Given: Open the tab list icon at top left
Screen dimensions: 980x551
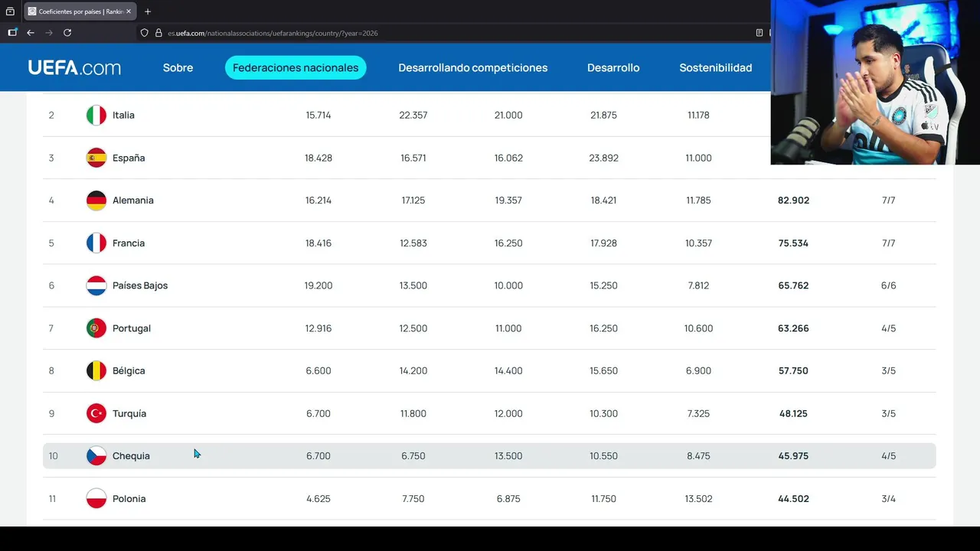Looking at the screenshot, I should 10,11.
